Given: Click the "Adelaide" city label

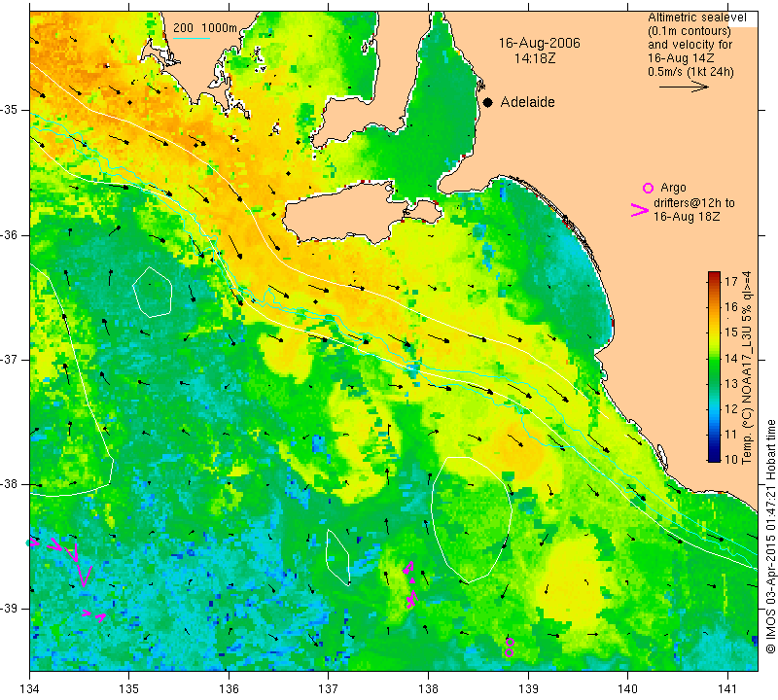Looking at the screenshot, I should (527, 102).
